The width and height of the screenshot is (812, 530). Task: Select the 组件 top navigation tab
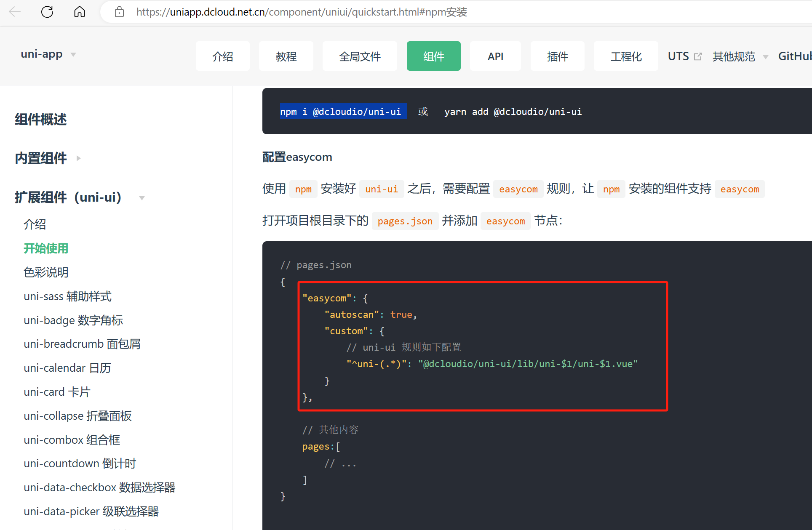(434, 56)
